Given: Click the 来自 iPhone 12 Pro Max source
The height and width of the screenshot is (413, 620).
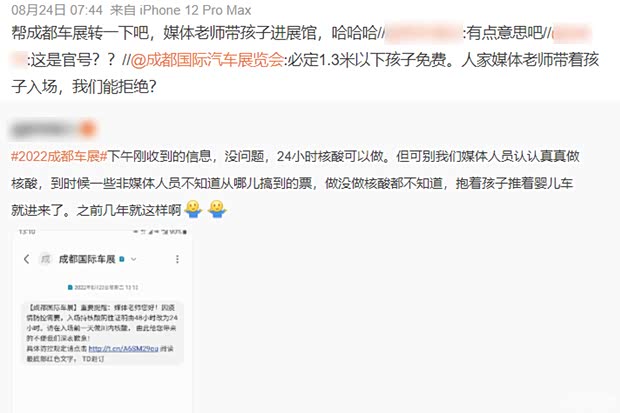Looking at the screenshot, I should pos(181,10).
